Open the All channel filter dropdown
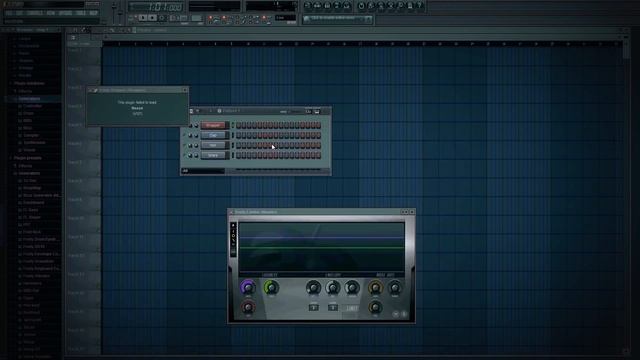The height and width of the screenshot is (360, 640). coord(203,171)
